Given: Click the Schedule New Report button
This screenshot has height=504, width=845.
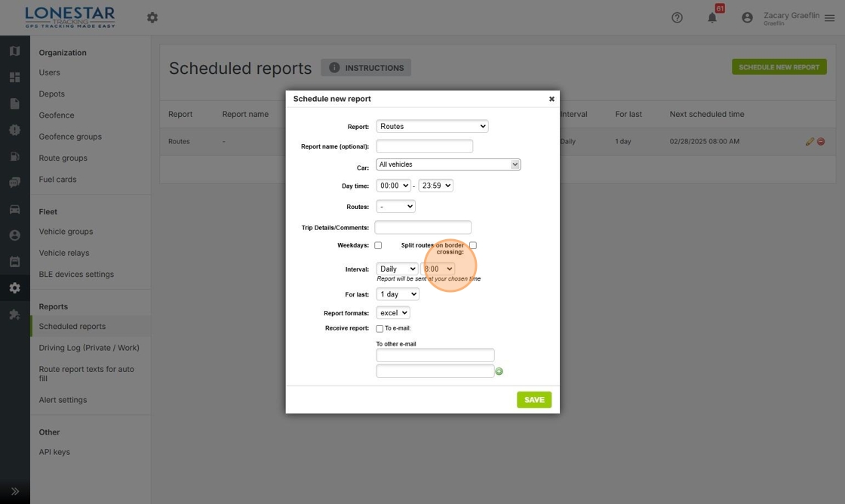Looking at the screenshot, I should (779, 67).
